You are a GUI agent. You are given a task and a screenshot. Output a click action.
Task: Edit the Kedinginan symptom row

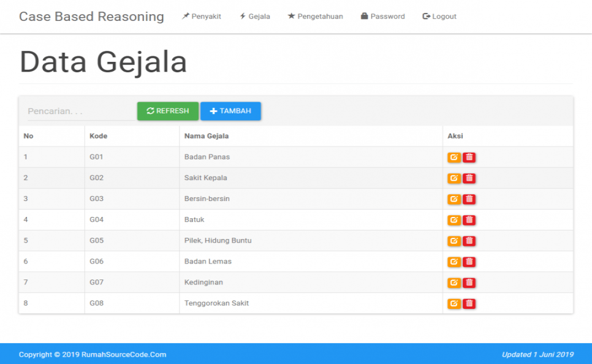coord(453,282)
